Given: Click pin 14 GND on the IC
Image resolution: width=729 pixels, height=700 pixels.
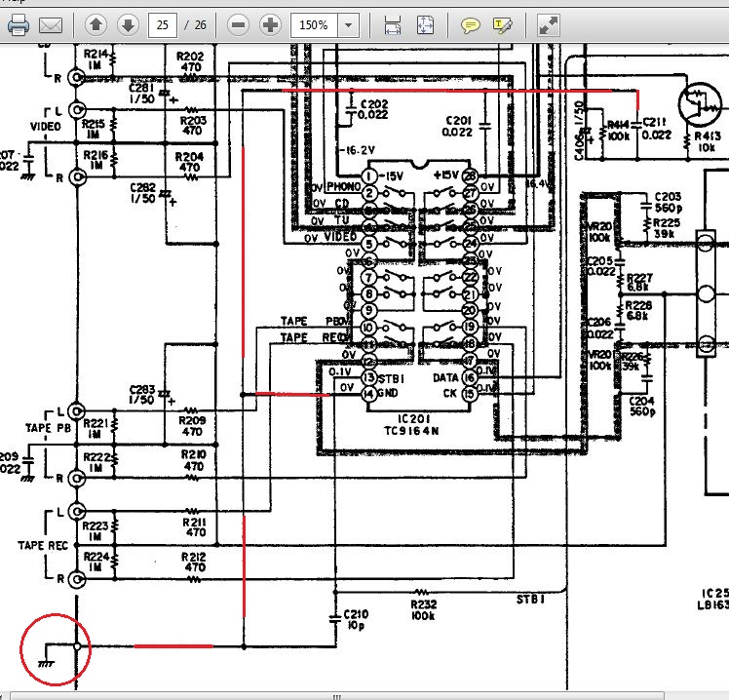Looking at the screenshot, I should click(x=368, y=394).
